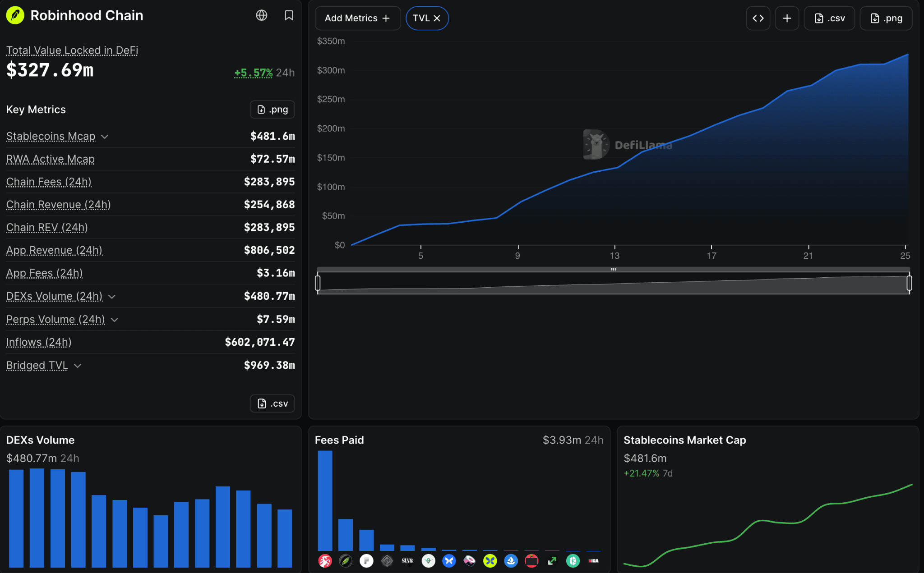924x573 pixels.
Task: Export Key Metrics as .png
Action: pyautogui.click(x=273, y=110)
